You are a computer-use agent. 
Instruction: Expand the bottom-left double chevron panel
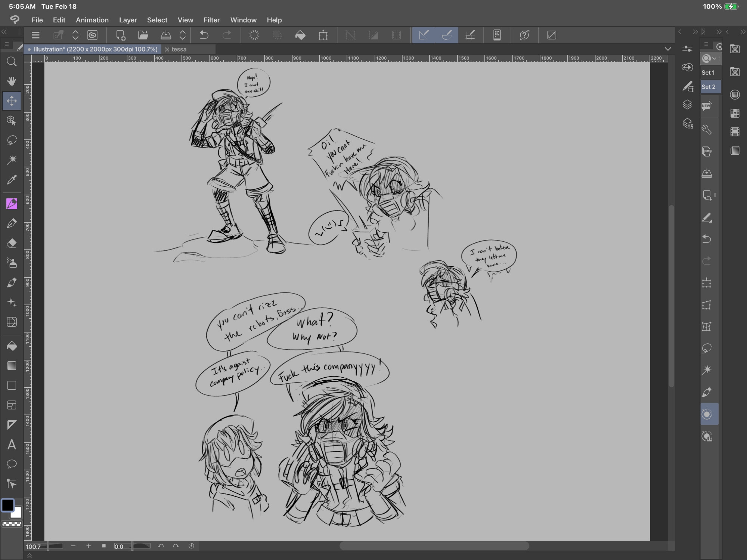pos(29,556)
